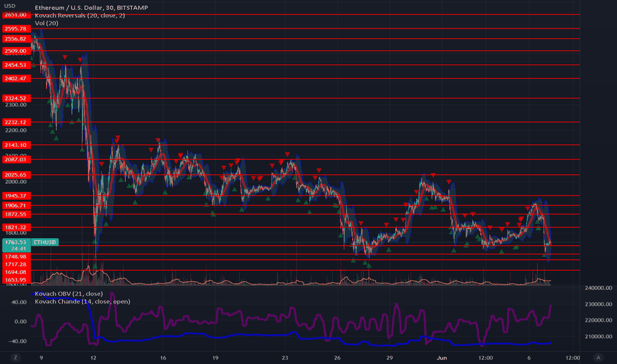The height and width of the screenshot is (364, 617).
Task: Click the date label 26 on time axis
Action: coord(337,357)
